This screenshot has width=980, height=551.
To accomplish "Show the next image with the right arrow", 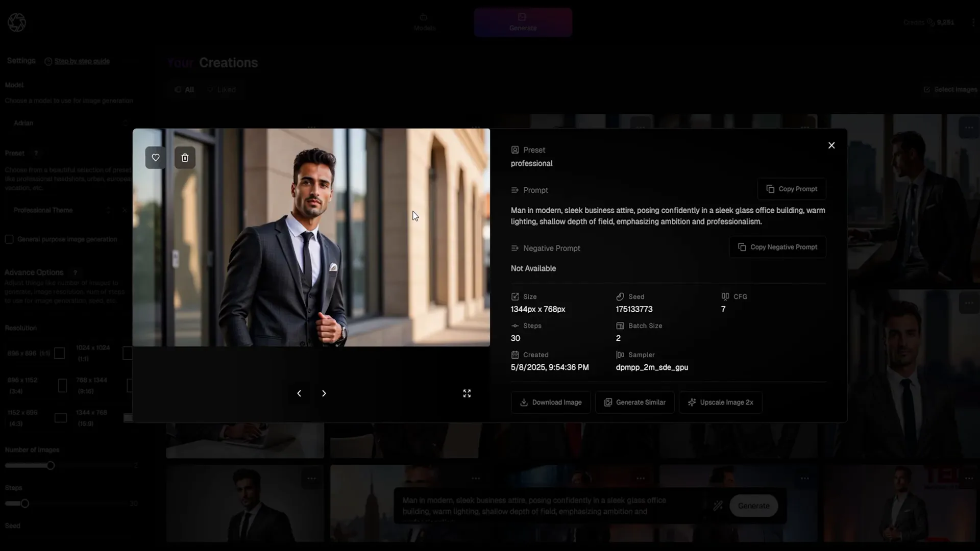I will click(324, 393).
